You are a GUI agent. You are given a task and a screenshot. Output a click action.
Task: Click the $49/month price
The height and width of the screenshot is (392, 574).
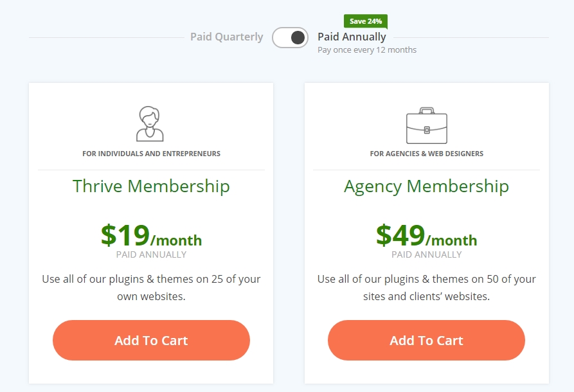click(x=426, y=235)
